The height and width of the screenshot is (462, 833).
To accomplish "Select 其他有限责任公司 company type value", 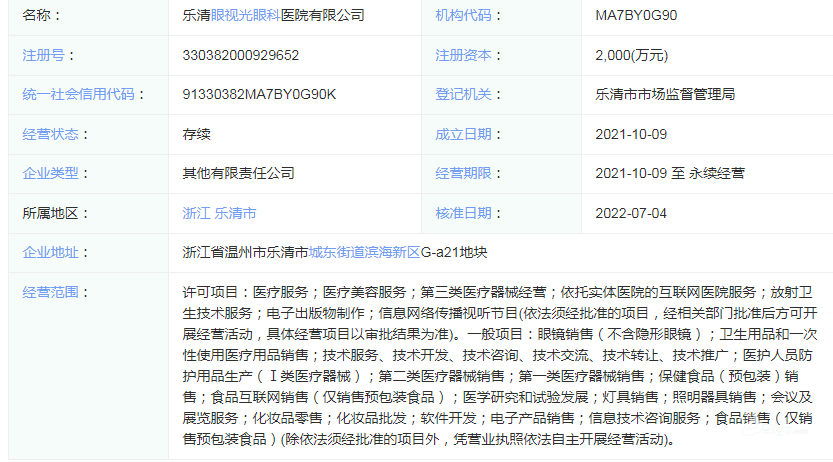I will point(239,173).
